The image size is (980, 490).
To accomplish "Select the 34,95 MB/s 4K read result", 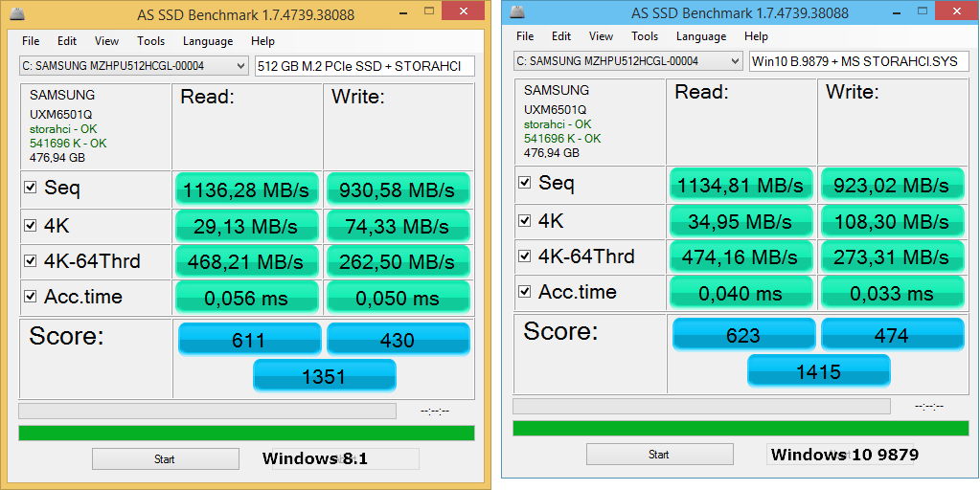I will [x=741, y=220].
